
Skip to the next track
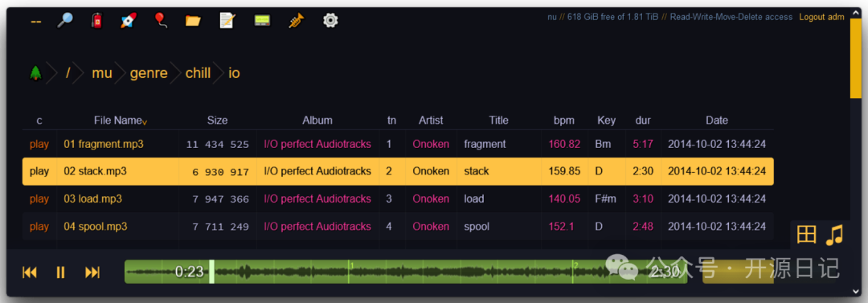92,272
